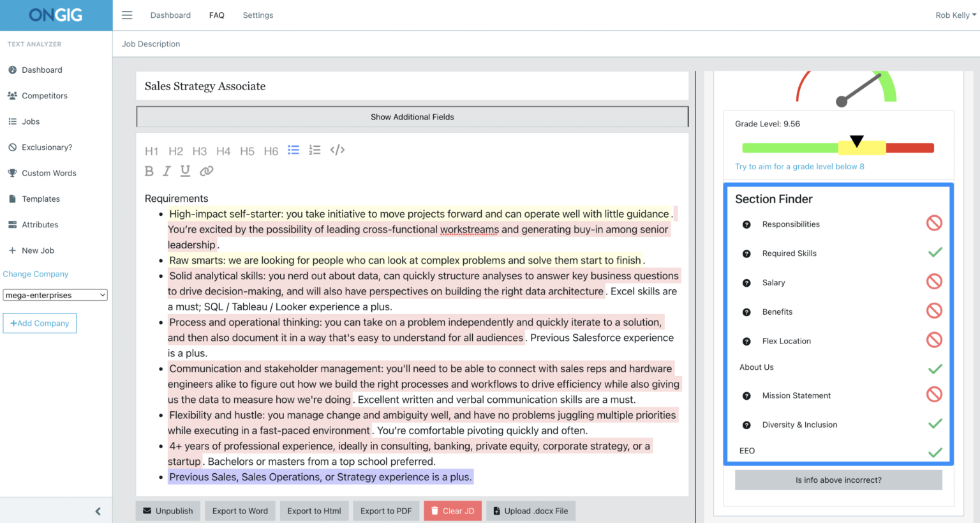
Task: Open the mega-enterprises company dropdown
Action: coord(55,294)
